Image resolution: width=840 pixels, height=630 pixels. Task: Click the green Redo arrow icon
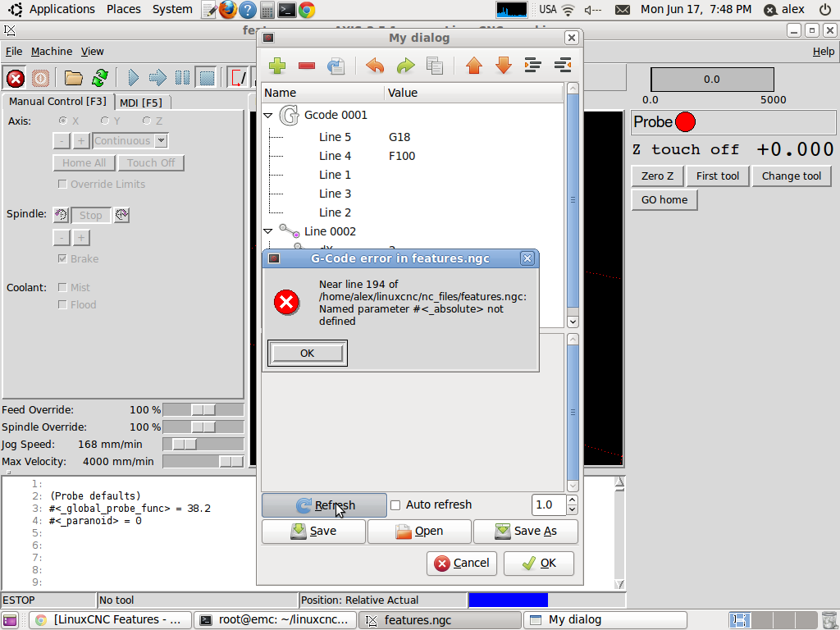point(405,66)
